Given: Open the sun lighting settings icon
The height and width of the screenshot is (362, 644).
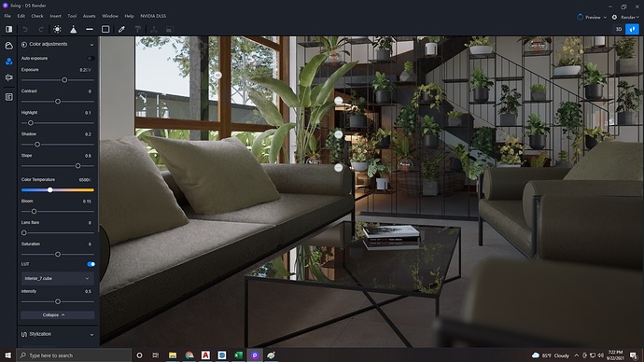Looking at the screenshot, I should 57,29.
